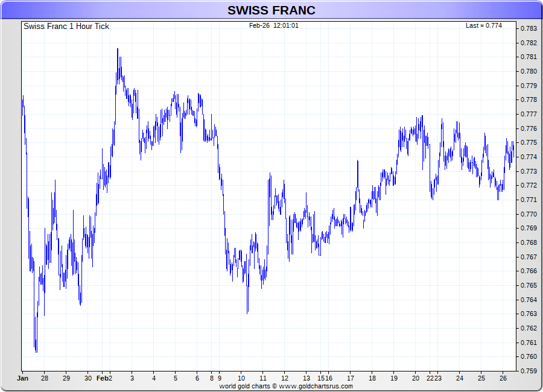
Task: Click the 'Last = 0.774' value
Action: 483,25
